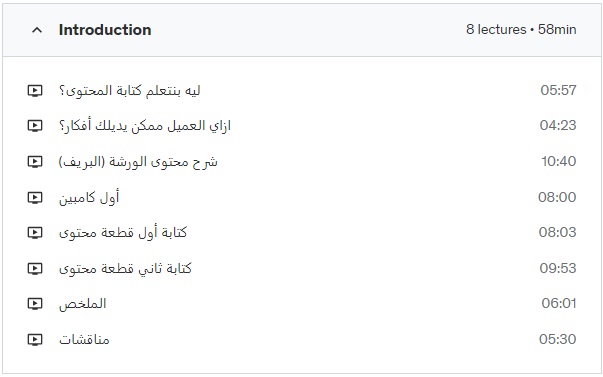Open the الملخص lecture

[x=82, y=304]
